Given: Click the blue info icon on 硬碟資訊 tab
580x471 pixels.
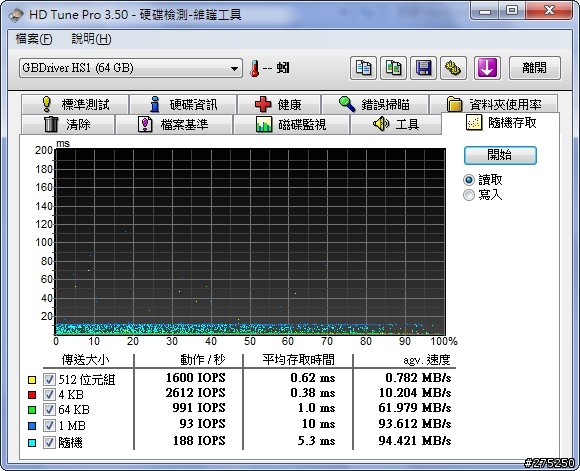Looking at the screenshot, I should click(155, 104).
